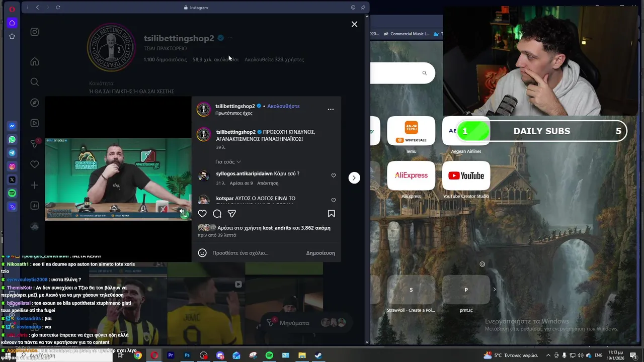Open X (Twitter) in Opera sidebar
This screenshot has height=362, width=644.
12,179
